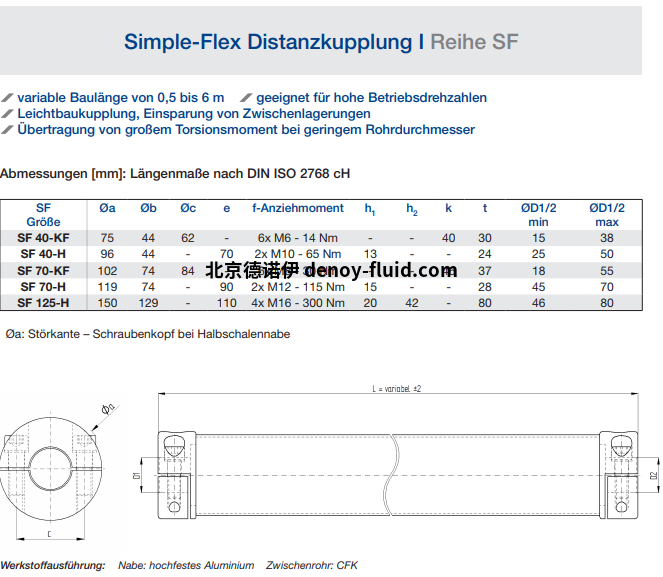Click the 'D2' dimension label on drawing
663x577 pixels.
tap(654, 476)
